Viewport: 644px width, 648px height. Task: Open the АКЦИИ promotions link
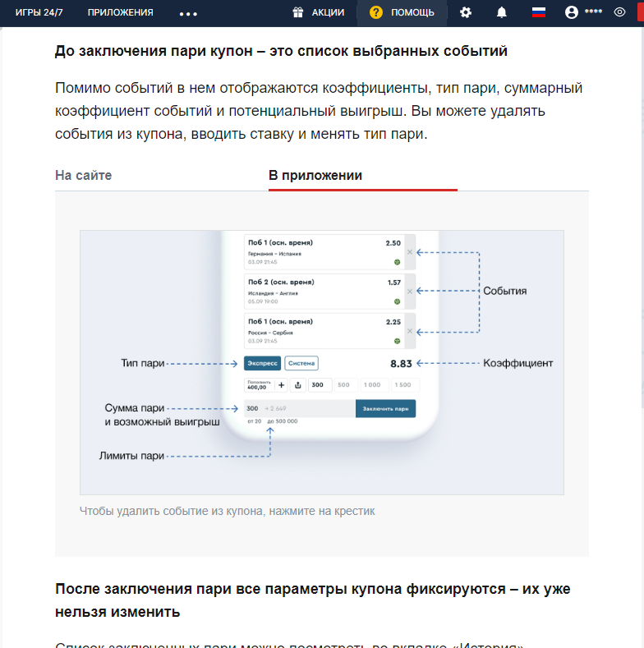pos(328,12)
